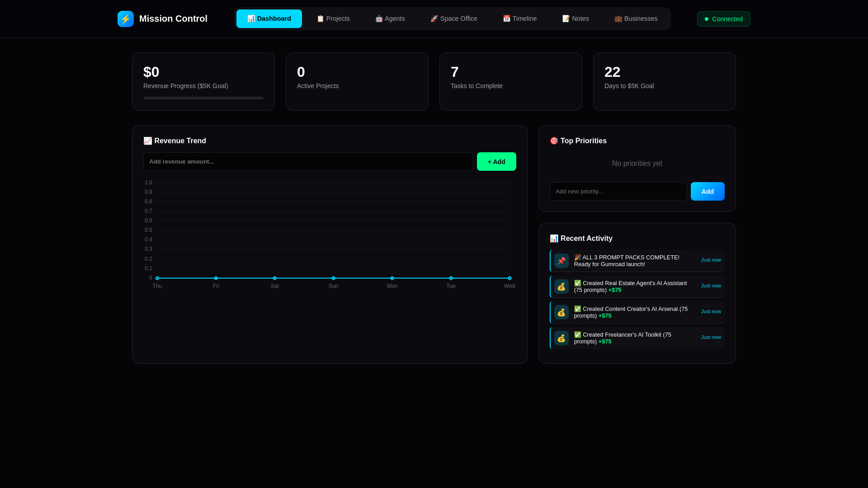868x488 pixels.
Task: Select the Wed data point on chart
Action: [x=509, y=278]
